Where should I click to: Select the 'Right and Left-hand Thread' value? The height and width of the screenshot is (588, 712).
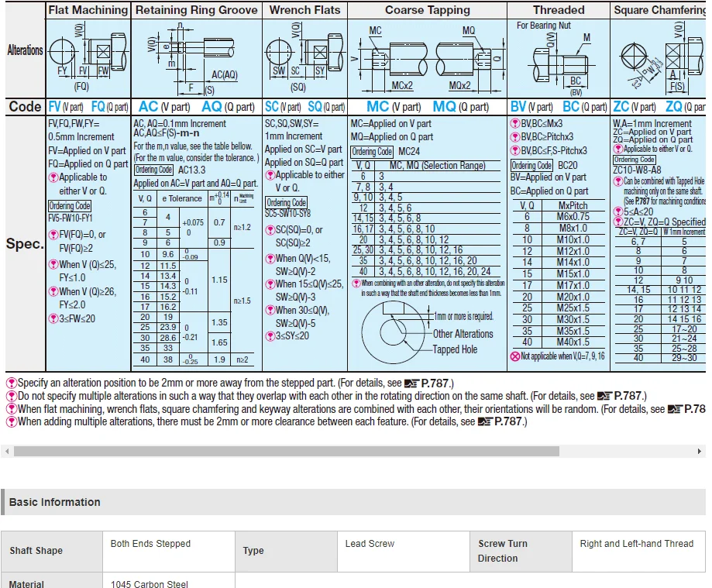636,544
